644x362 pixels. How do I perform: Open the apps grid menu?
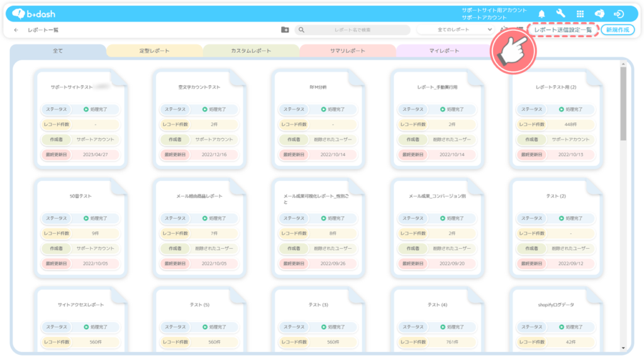tap(580, 14)
